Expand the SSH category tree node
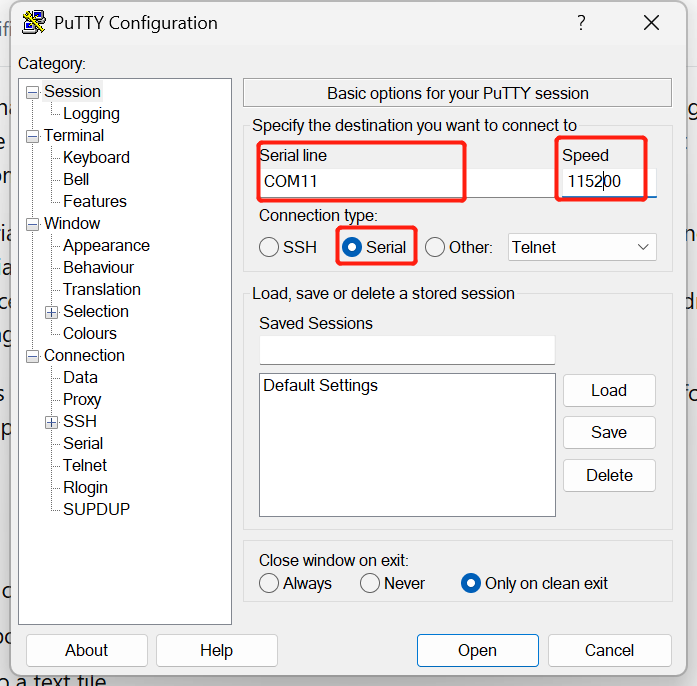697x686 pixels. [x=52, y=422]
